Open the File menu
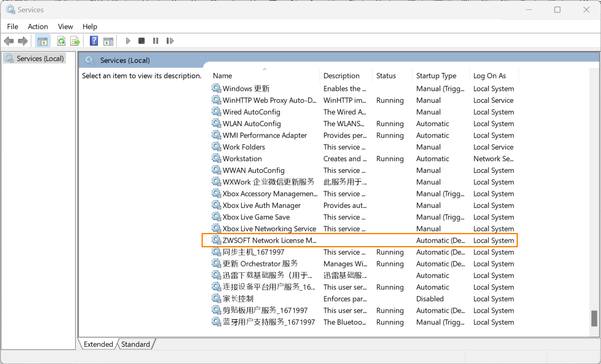601x364 pixels. pyautogui.click(x=13, y=27)
